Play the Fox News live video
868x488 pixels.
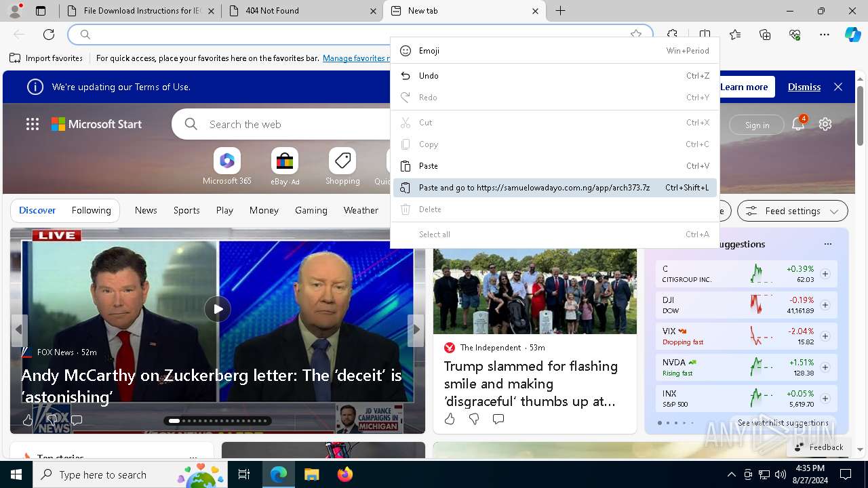[x=218, y=309]
